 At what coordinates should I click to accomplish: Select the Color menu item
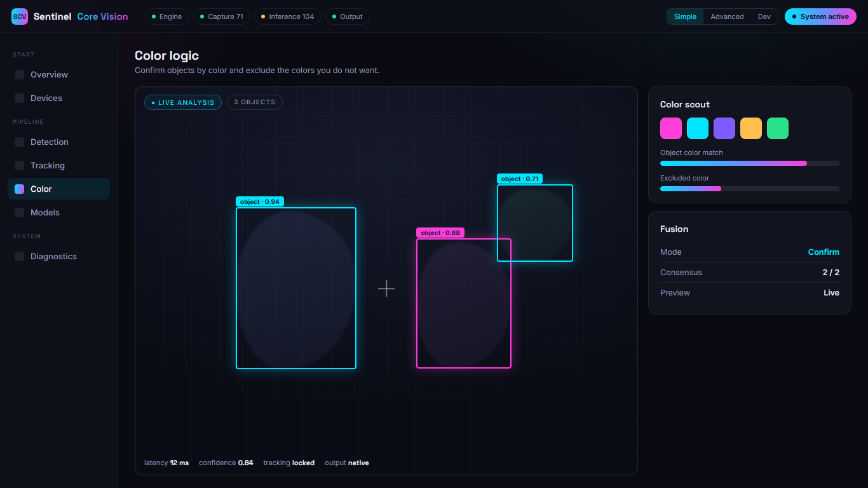(x=58, y=189)
